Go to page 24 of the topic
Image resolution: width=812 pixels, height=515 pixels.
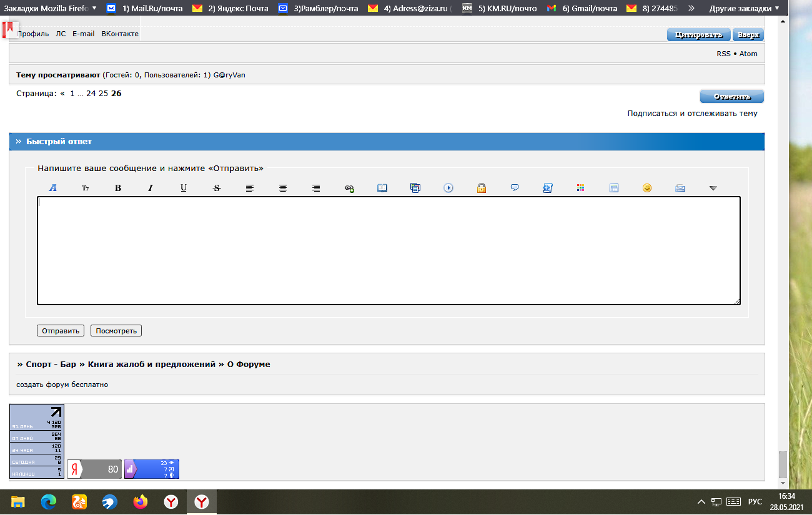click(x=91, y=94)
